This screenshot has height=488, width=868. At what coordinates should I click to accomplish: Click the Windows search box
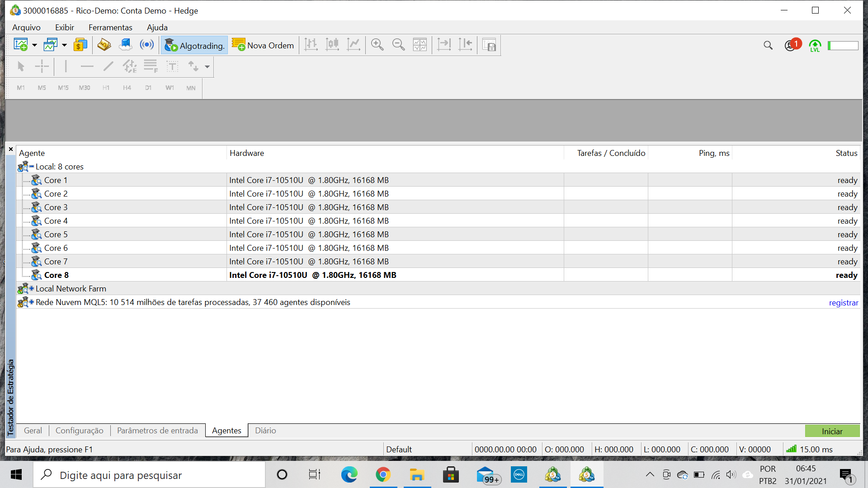click(149, 475)
